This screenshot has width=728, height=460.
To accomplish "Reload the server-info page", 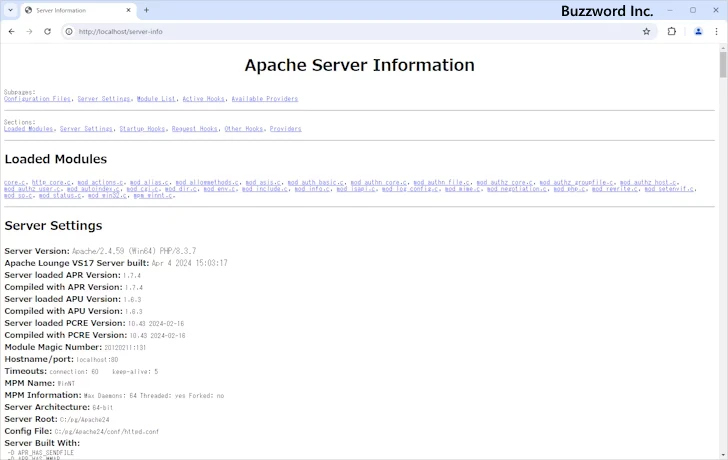I will [x=47, y=32].
